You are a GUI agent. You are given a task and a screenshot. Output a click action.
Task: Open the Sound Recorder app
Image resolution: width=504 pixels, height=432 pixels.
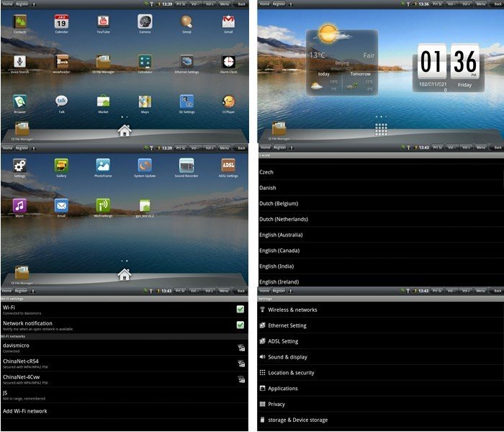pyautogui.click(x=186, y=166)
